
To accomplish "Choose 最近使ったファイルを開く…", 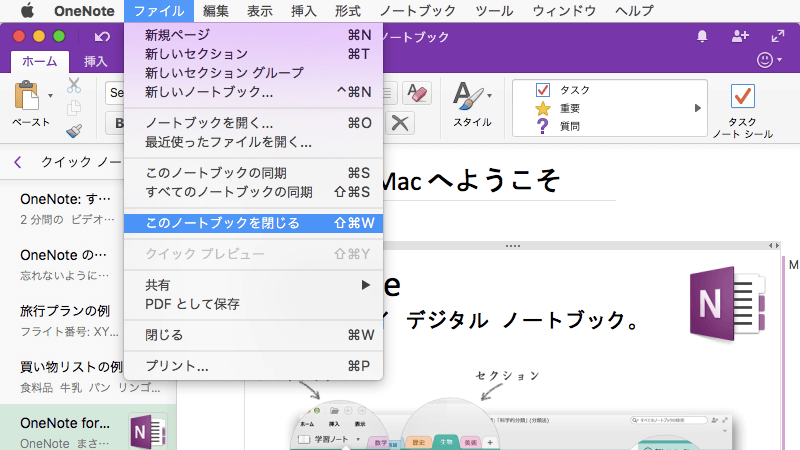I will [253, 142].
